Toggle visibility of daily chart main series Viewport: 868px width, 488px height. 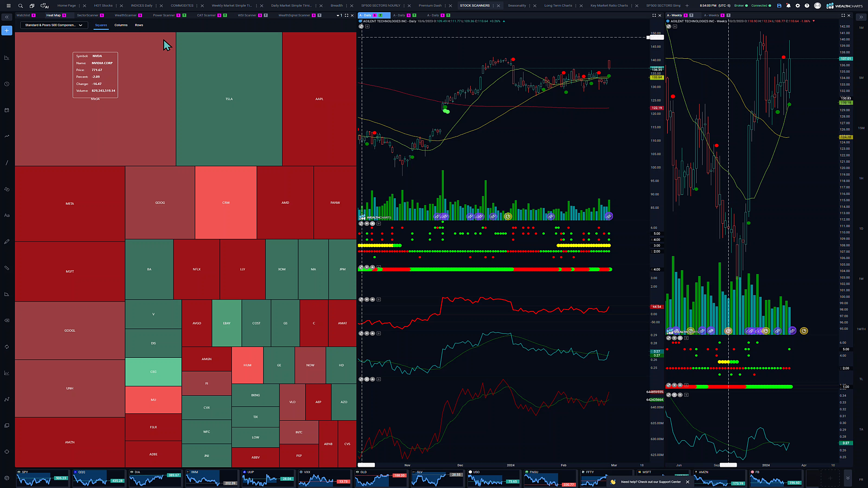pos(361,27)
